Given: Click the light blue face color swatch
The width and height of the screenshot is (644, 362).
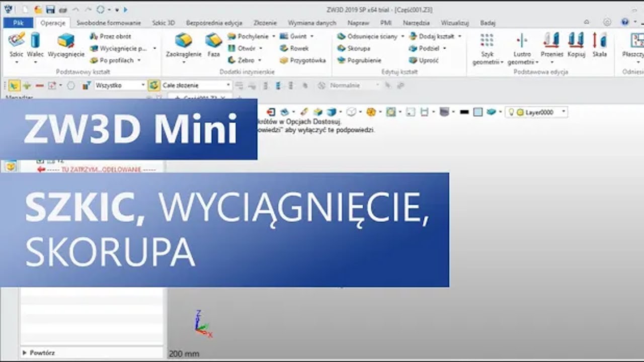Looking at the screenshot, I should [x=478, y=112].
